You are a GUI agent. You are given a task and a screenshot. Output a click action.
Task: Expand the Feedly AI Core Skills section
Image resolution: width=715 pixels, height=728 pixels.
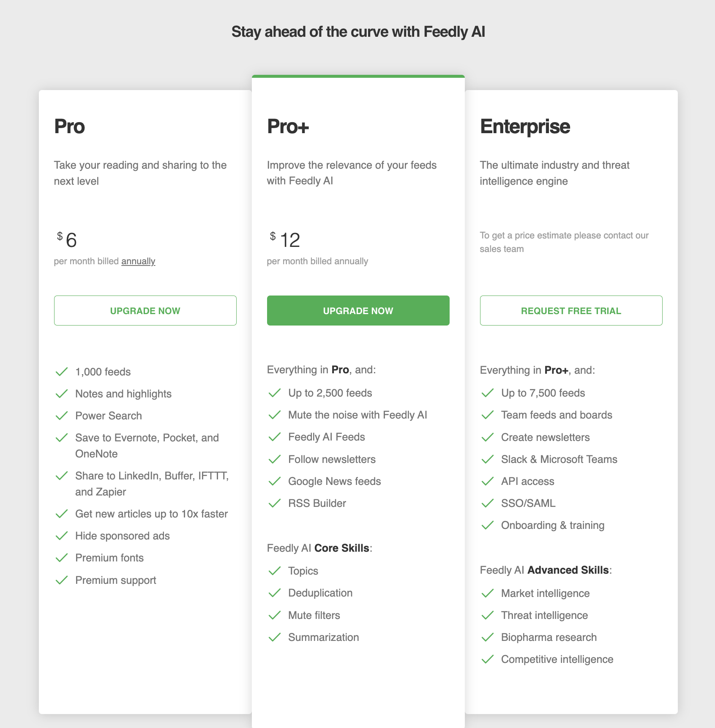tap(319, 548)
